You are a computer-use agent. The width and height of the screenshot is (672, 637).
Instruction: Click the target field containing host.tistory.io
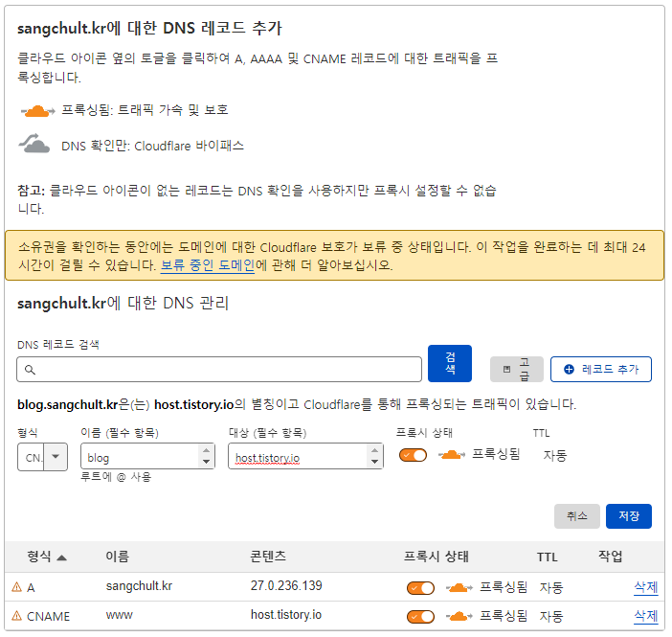305,456
